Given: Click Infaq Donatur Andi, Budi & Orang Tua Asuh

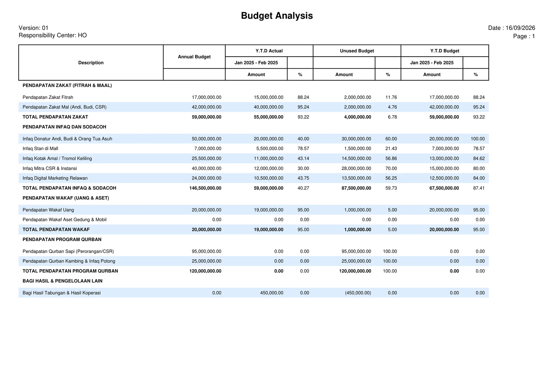Looking at the screenshot, I should (67, 139).
